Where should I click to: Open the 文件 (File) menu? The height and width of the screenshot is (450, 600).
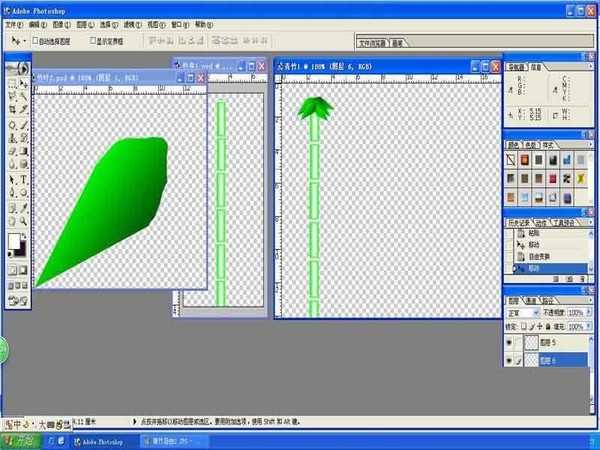(13, 21)
